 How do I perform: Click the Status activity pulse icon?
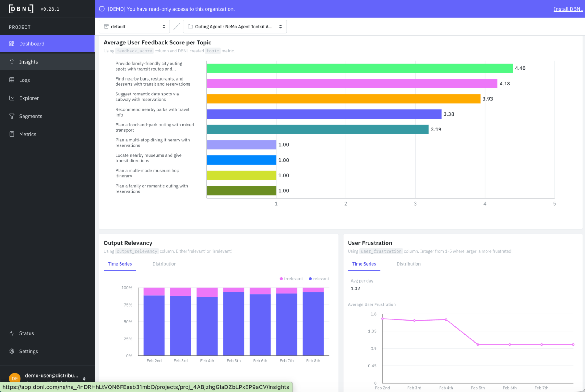click(12, 333)
